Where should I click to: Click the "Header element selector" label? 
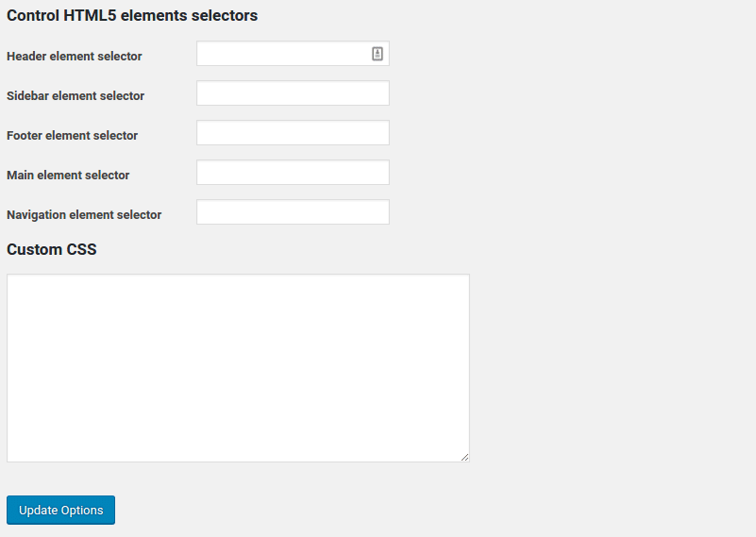tap(75, 57)
